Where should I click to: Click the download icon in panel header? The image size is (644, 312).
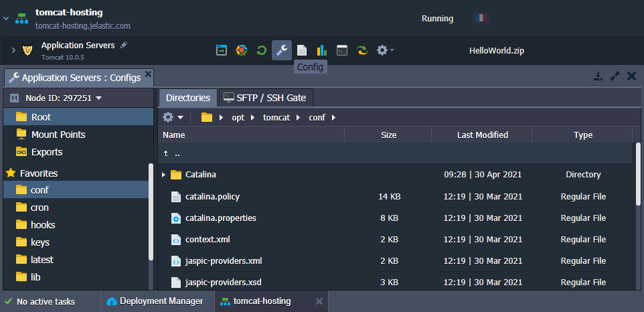pos(598,76)
